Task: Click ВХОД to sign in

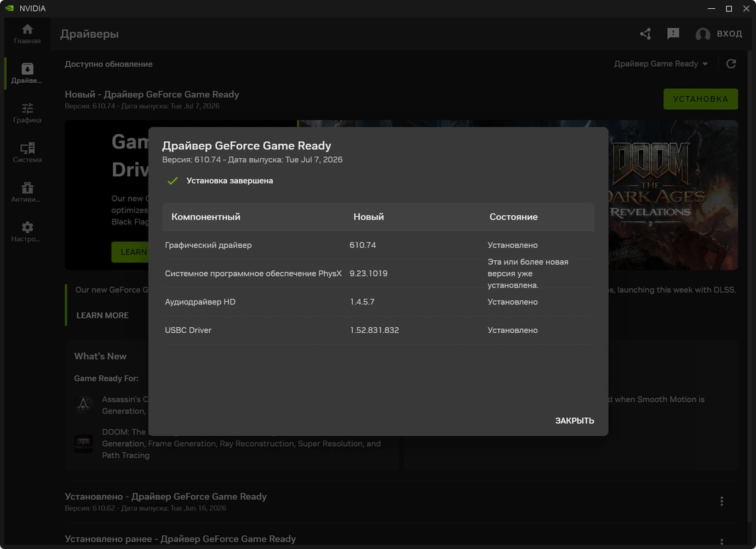Action: [x=730, y=34]
